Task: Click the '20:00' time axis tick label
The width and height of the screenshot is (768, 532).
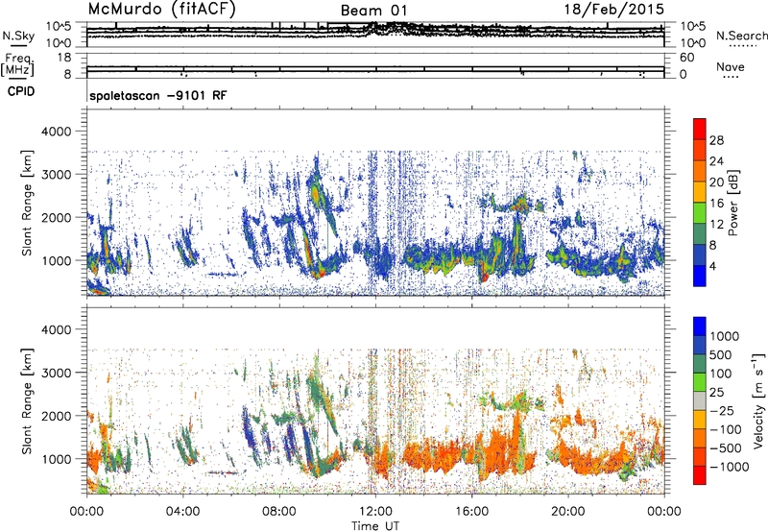Action: [x=568, y=512]
